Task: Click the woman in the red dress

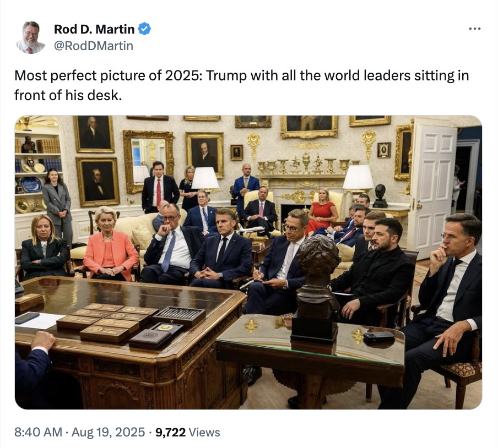Action: 322,212
